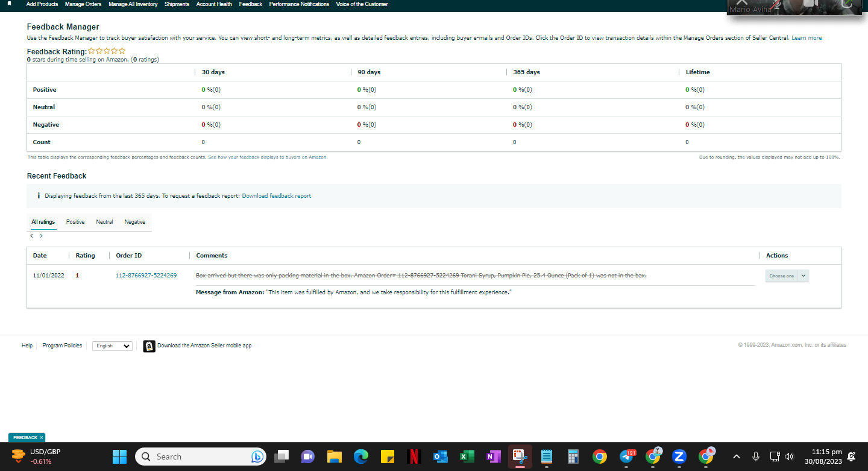Click the Feedback Rating stars
The width and height of the screenshot is (868, 471).
click(x=107, y=51)
